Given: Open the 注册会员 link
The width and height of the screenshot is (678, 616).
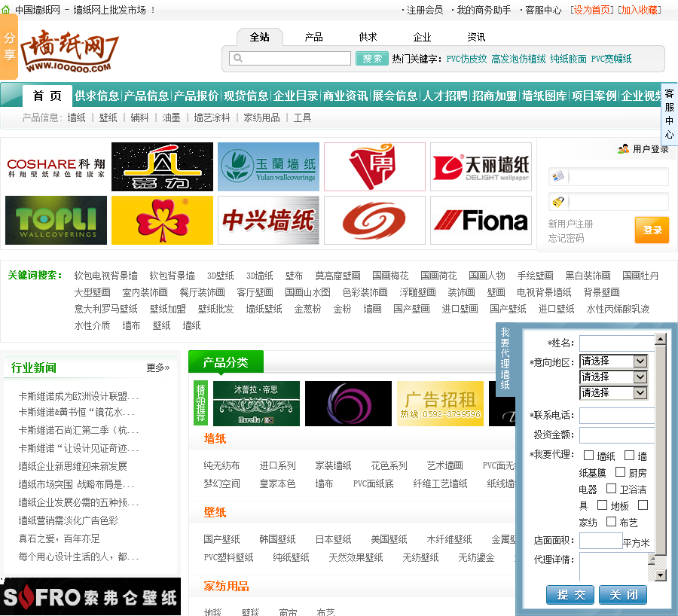Looking at the screenshot, I should click(425, 10).
